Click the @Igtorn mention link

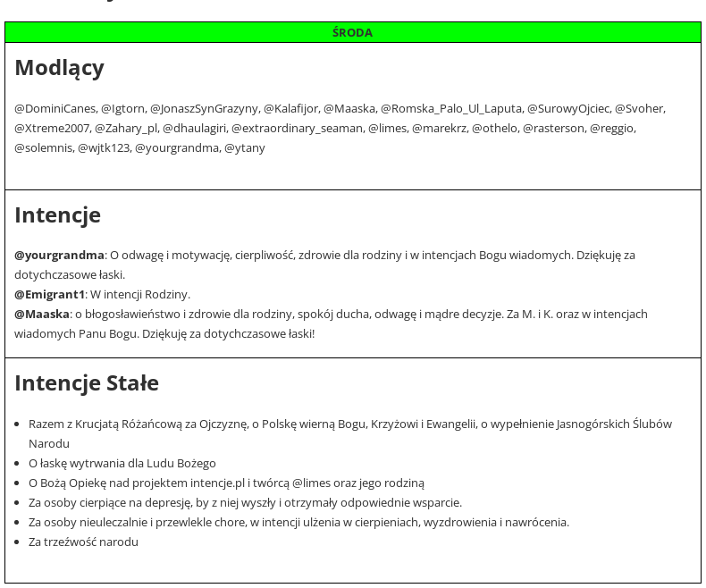click(x=122, y=108)
